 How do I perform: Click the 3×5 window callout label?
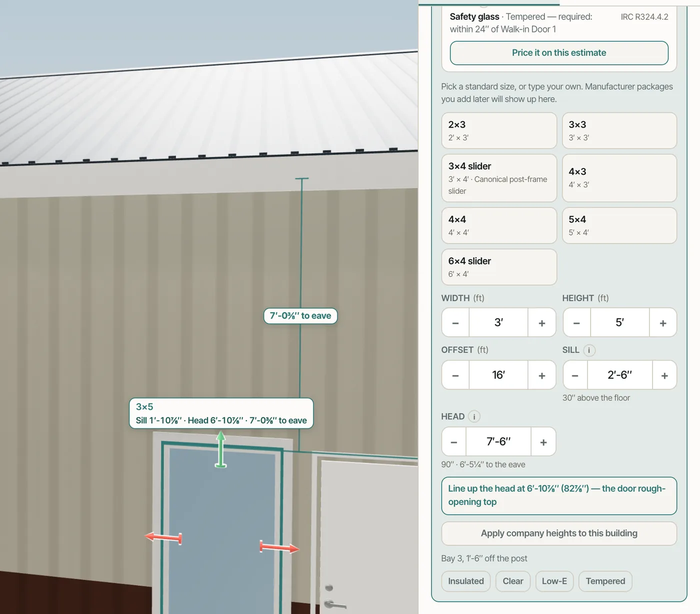click(x=221, y=413)
